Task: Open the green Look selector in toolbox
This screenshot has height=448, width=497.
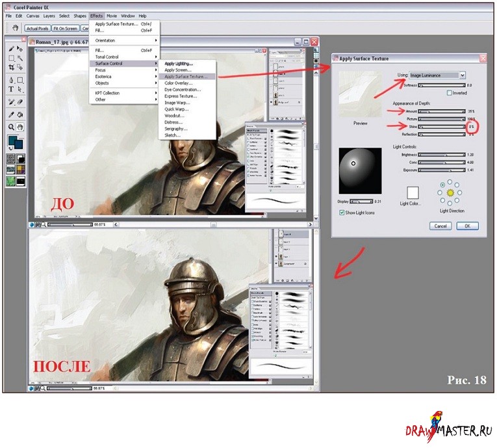Action: click(11, 181)
